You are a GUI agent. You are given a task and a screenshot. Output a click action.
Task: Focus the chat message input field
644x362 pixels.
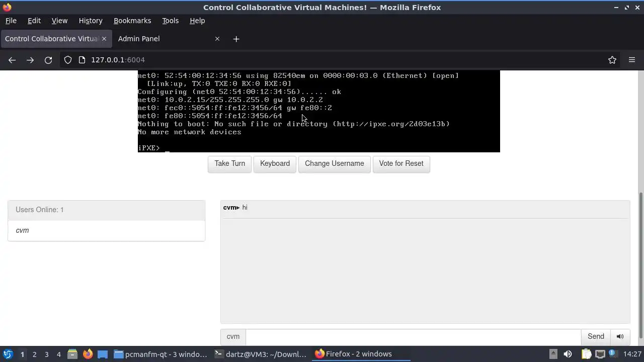coord(413,337)
